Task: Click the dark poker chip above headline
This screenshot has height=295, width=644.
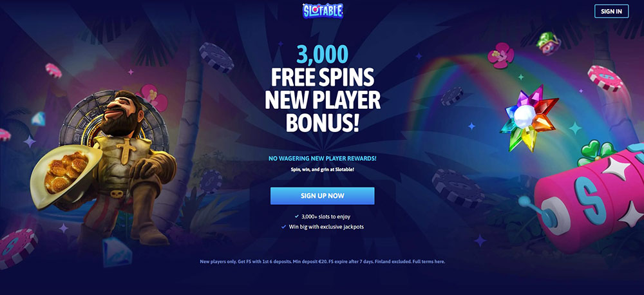Action: pyautogui.click(x=216, y=57)
